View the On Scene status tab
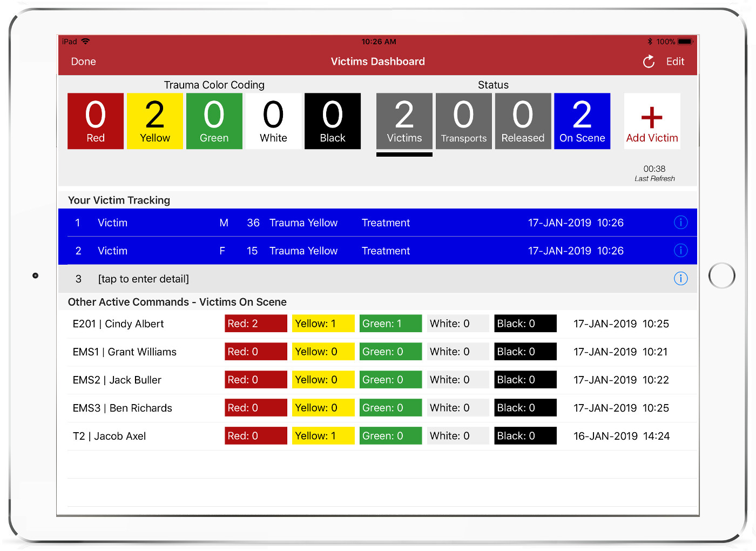The height and width of the screenshot is (551, 756). pyautogui.click(x=582, y=121)
